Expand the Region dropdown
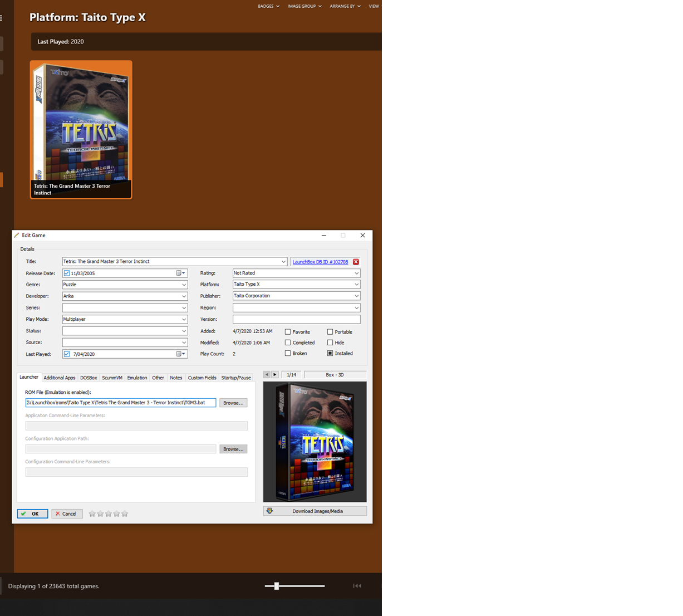The width and height of the screenshot is (683, 616). [x=357, y=308]
